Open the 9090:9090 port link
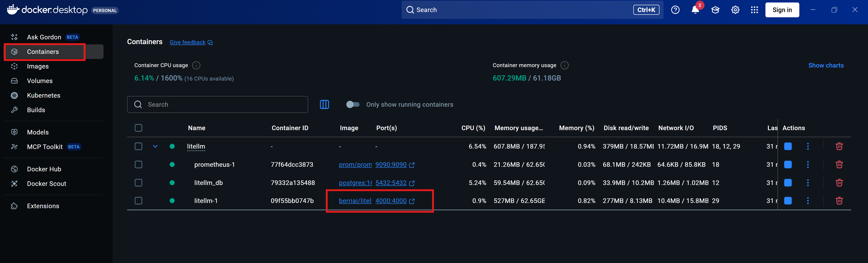This screenshot has height=263, width=868. [391, 164]
